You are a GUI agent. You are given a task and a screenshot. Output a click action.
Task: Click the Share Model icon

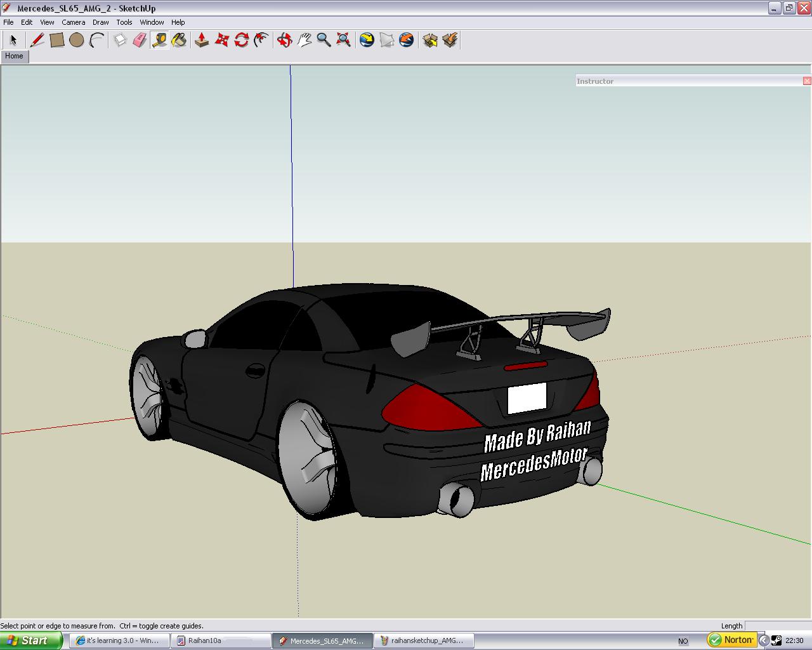(449, 40)
